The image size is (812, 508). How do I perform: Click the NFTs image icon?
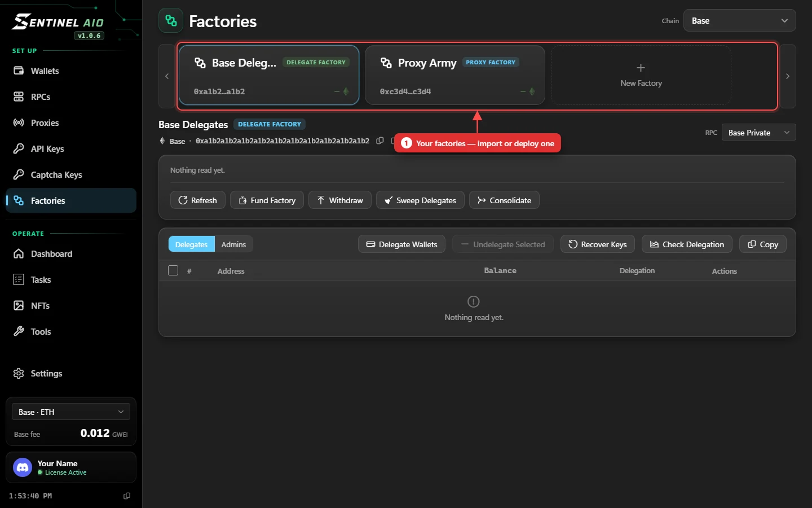point(19,306)
